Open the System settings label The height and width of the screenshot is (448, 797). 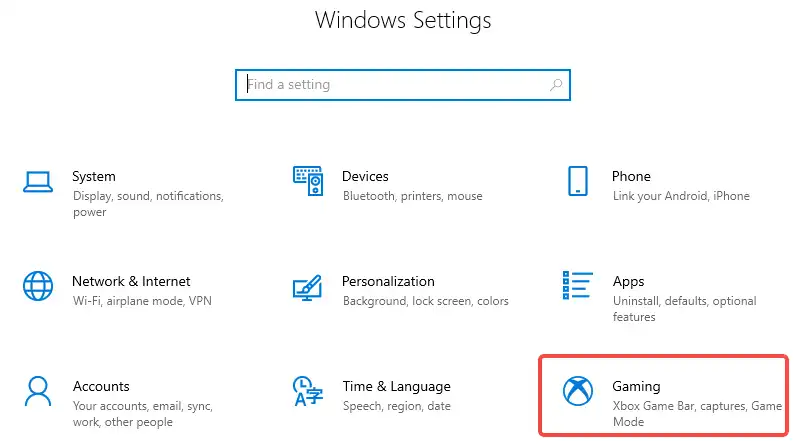point(94,176)
